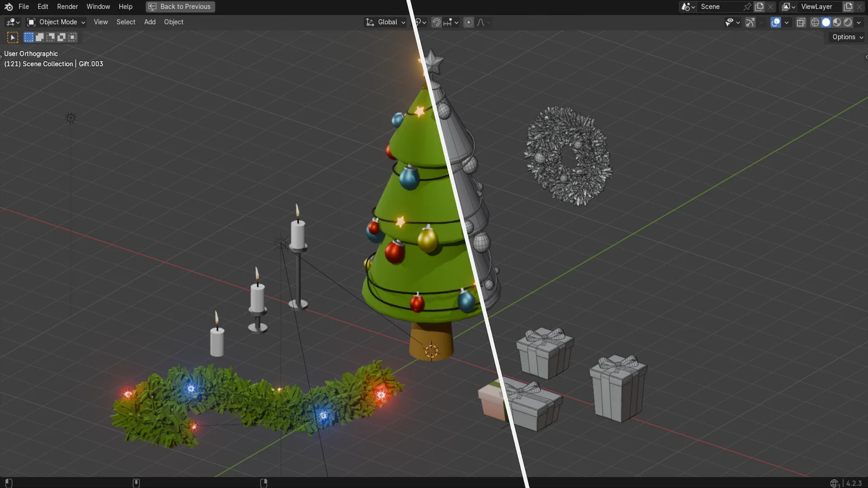Open Global transform orientation dropdown
Viewport: 868px width, 488px height.
click(386, 22)
